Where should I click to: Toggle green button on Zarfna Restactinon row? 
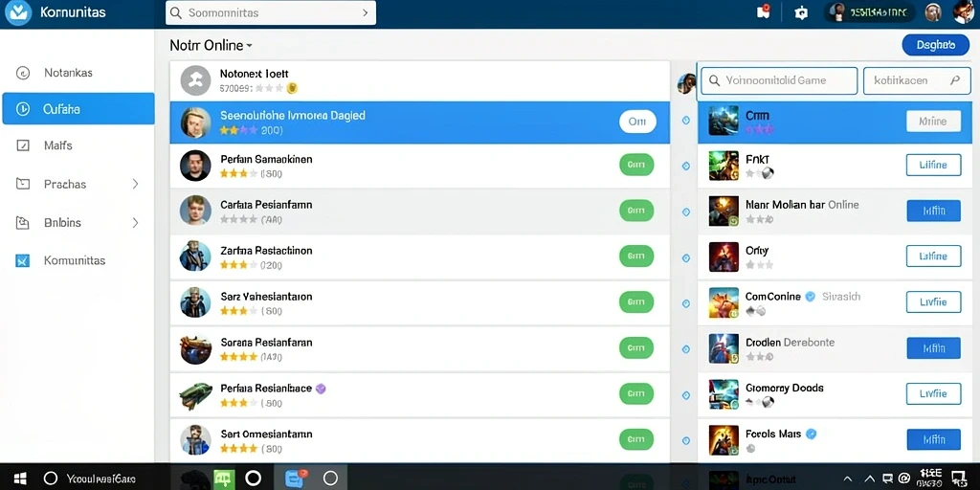636,256
